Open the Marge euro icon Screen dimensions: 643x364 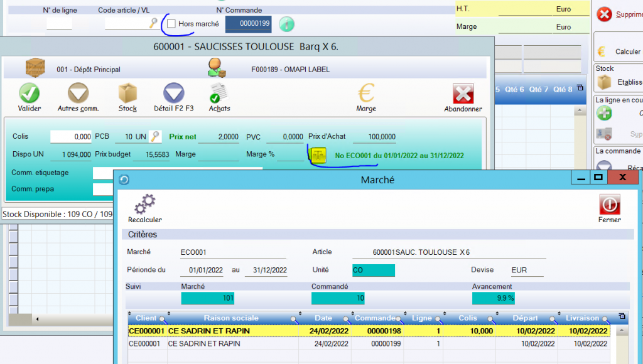(x=366, y=94)
